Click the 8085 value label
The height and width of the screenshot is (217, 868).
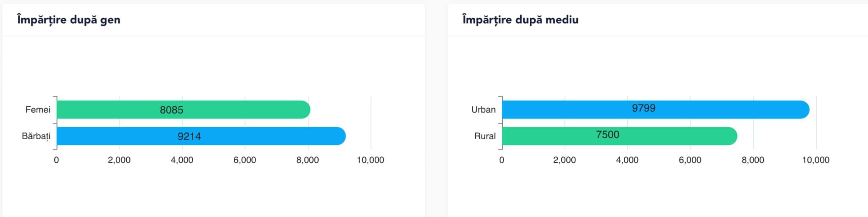coord(172,110)
